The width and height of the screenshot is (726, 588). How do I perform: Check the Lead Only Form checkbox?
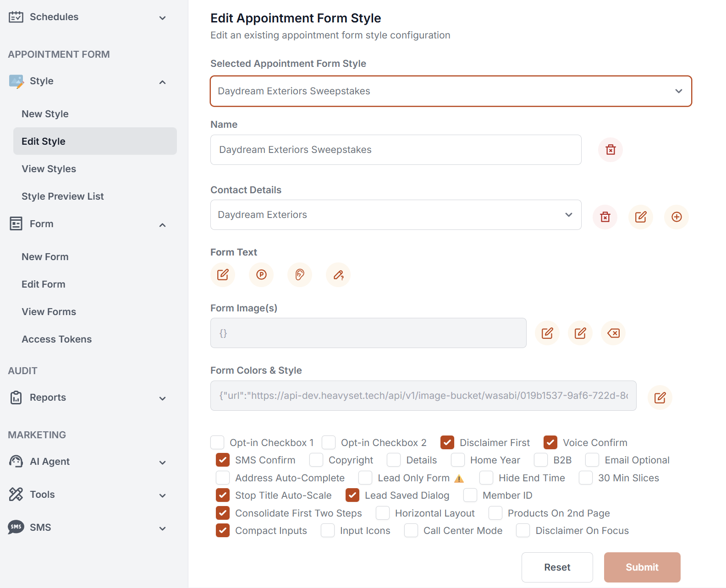tap(365, 478)
